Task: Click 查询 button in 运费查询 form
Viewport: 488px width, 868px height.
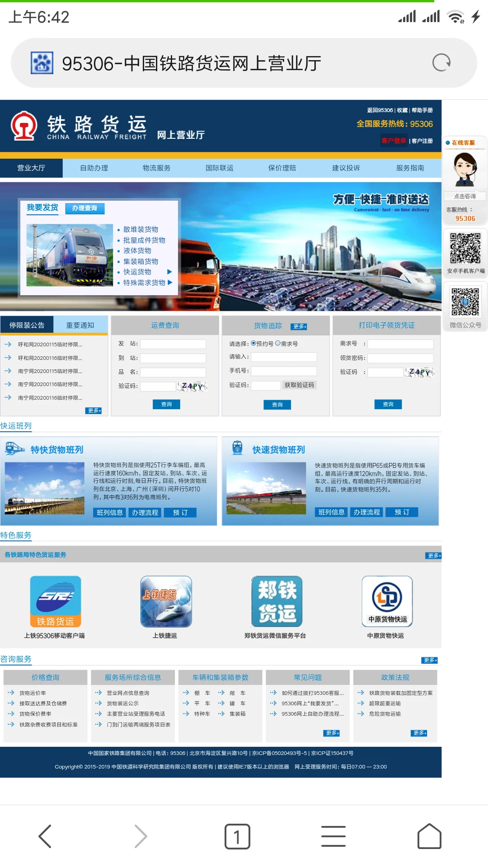Action: click(x=167, y=404)
